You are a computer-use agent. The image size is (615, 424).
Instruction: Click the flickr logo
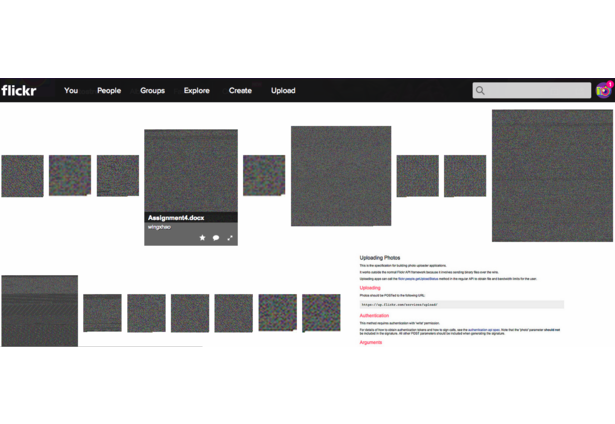(x=19, y=91)
